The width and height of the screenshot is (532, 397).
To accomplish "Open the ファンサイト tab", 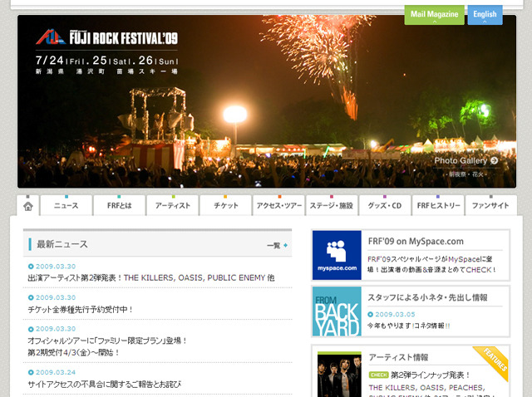I will coord(491,205).
